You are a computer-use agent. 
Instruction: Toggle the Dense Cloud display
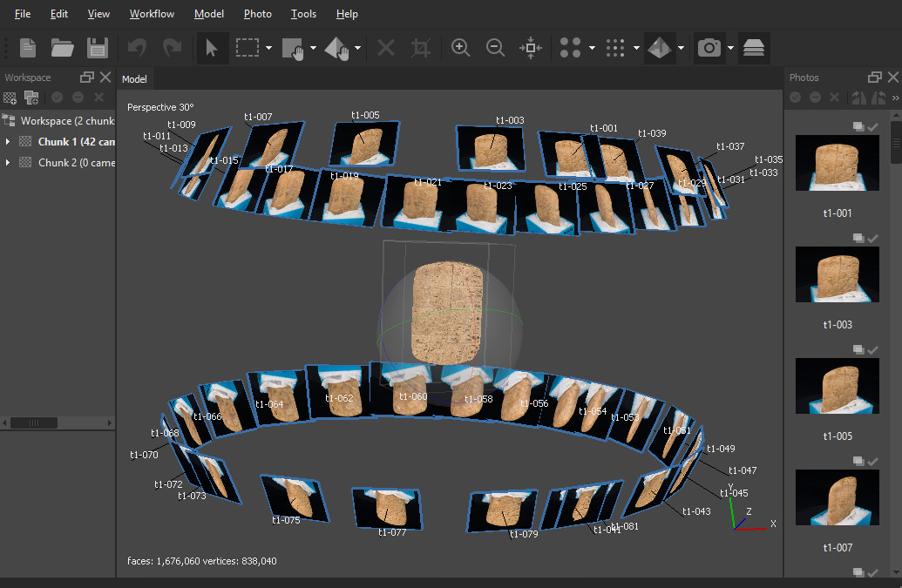coord(615,48)
